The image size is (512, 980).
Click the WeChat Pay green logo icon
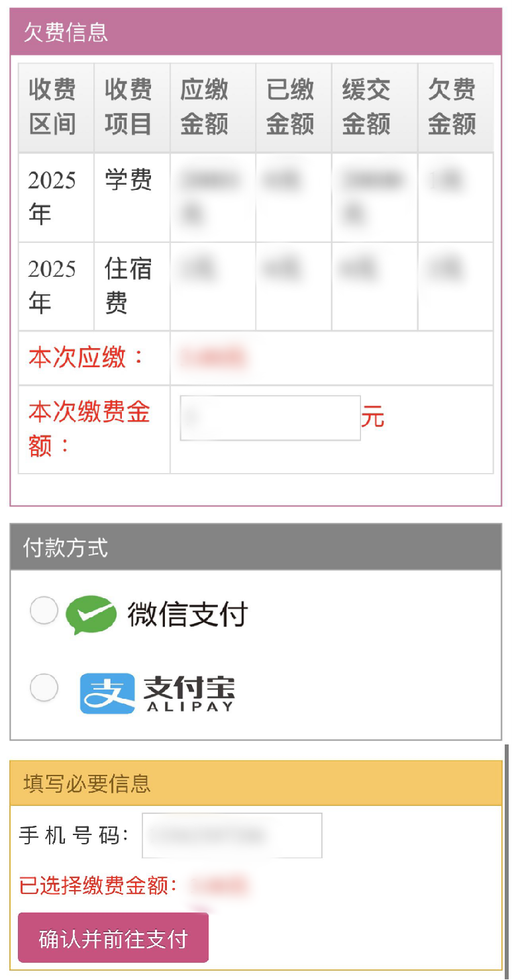point(91,615)
